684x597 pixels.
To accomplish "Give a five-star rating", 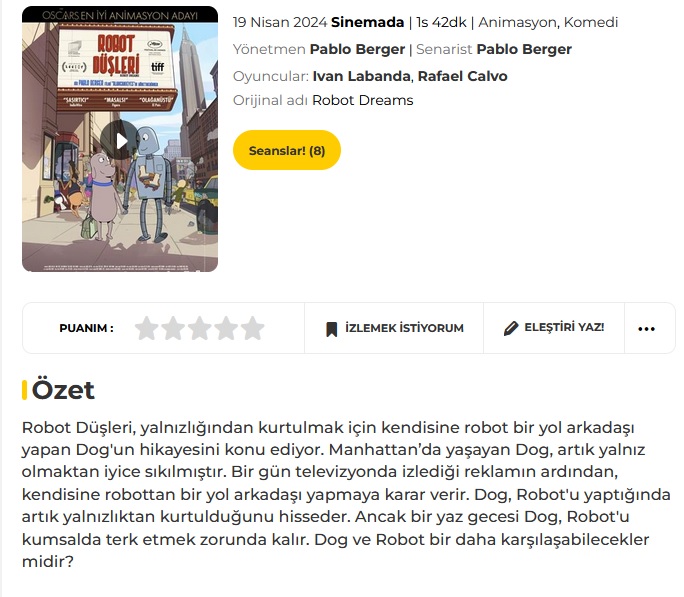I will [253, 328].
